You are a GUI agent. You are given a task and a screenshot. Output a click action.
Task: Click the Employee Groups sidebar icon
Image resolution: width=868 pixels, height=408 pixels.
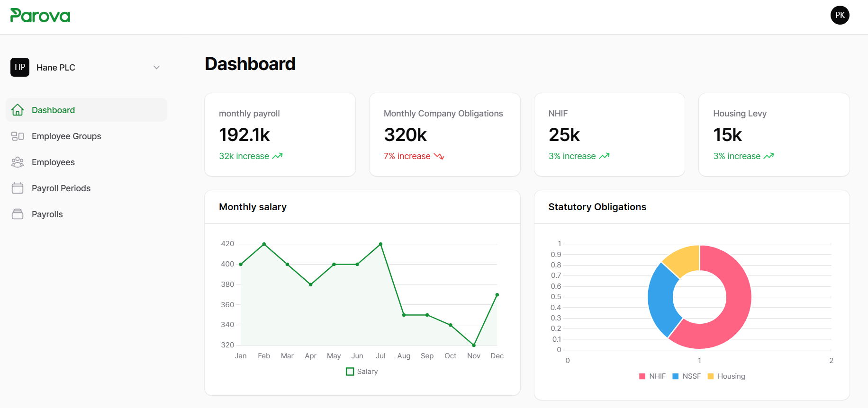tap(18, 136)
